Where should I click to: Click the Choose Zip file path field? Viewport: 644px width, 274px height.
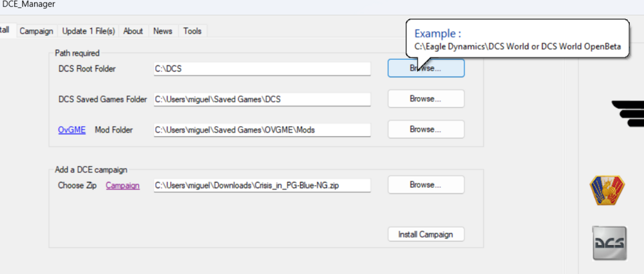[x=262, y=185]
